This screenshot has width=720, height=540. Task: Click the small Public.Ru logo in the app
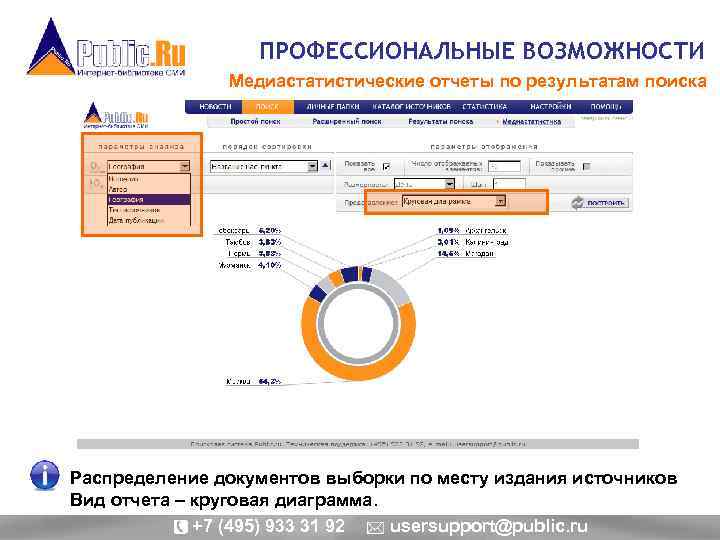pos(116,115)
